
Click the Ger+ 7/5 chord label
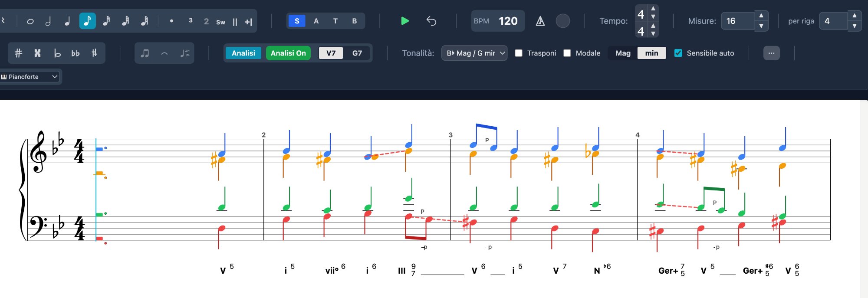[672, 270]
